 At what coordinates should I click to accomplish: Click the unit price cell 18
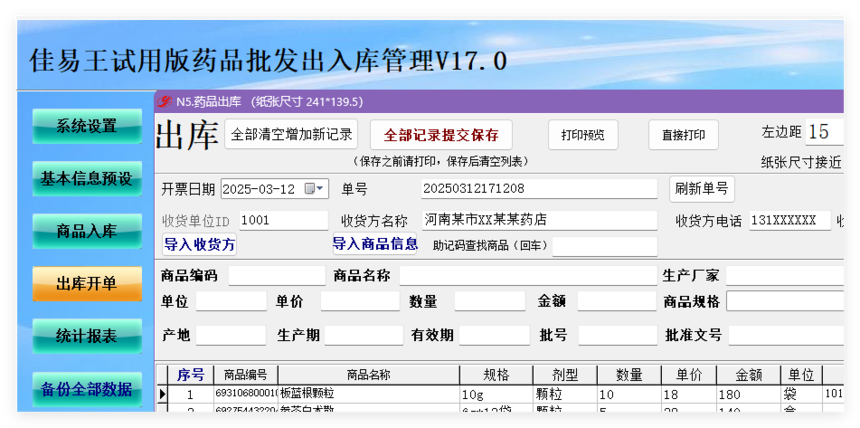coord(689,394)
